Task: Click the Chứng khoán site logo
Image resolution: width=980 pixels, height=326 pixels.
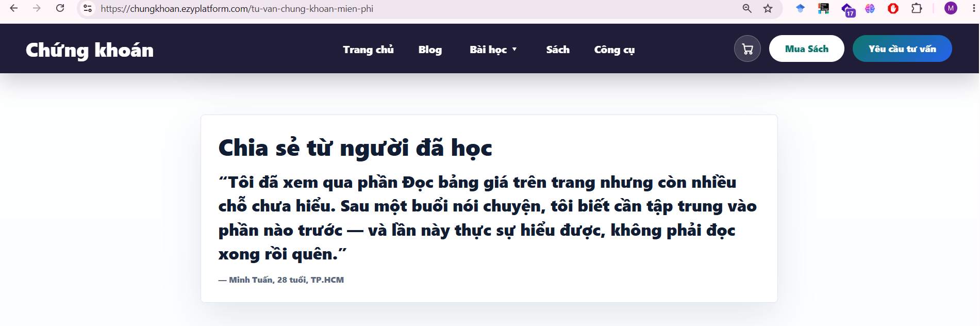Action: 90,50
